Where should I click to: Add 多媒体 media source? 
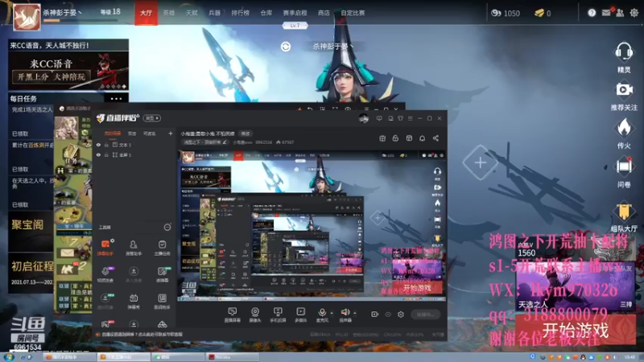click(300, 315)
